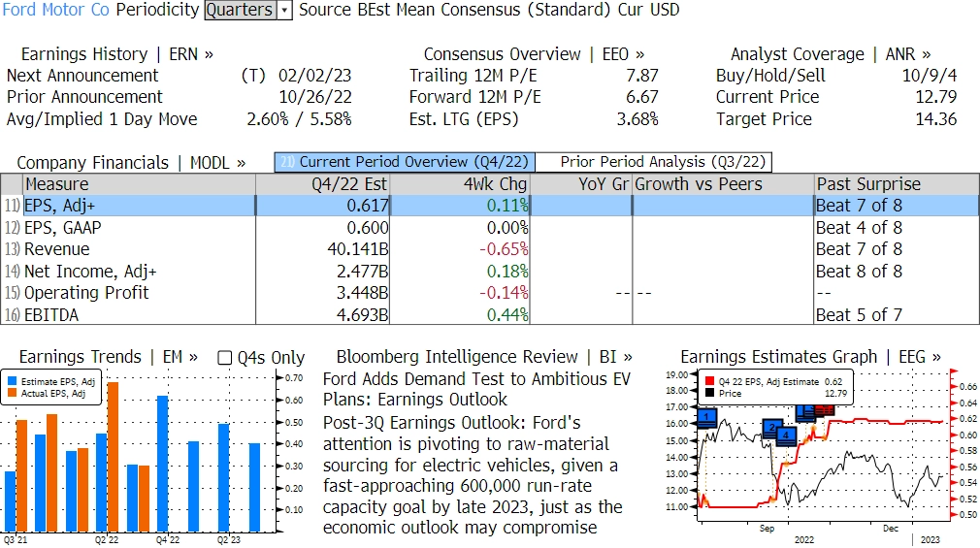Open Earnings History ERN section
Image resolution: width=980 pixels, height=548 pixels.
(116, 54)
